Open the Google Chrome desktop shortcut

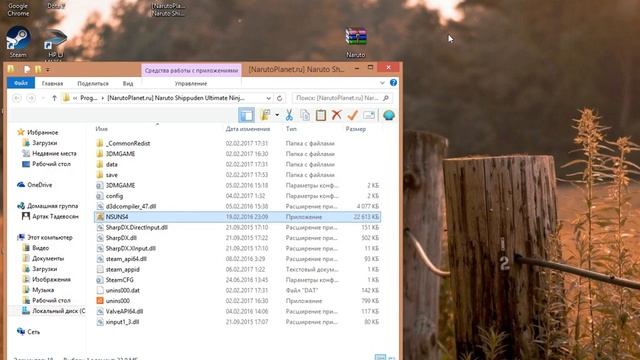pyautogui.click(x=18, y=9)
